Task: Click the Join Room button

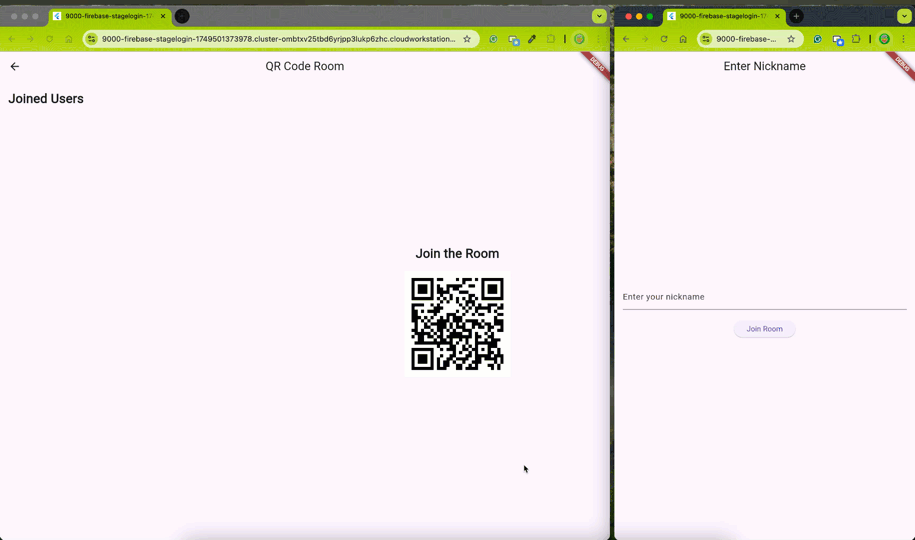Action: point(764,329)
